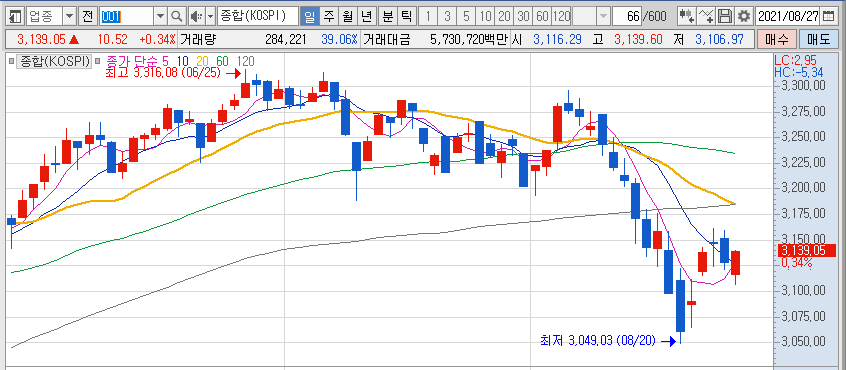Expand the code history dropdown arrow
This screenshot has width=846, height=370.
click(160, 16)
